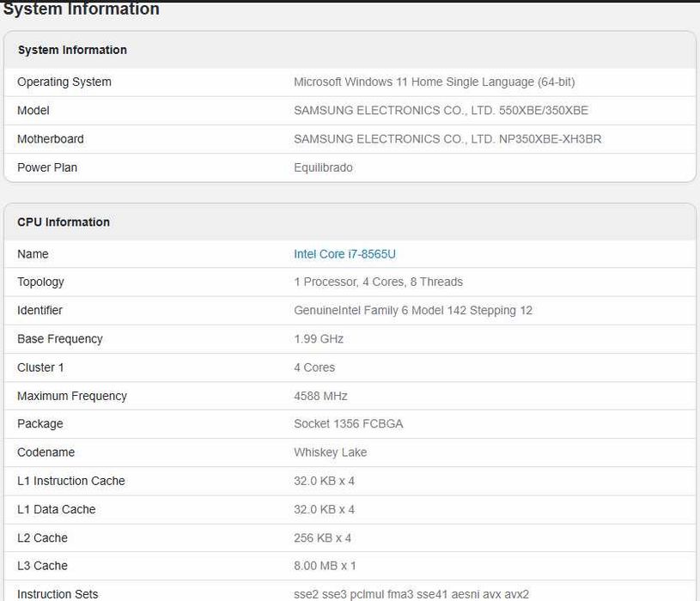Click the Identifier label
Viewport: 700px width, 601px height.
(40, 310)
